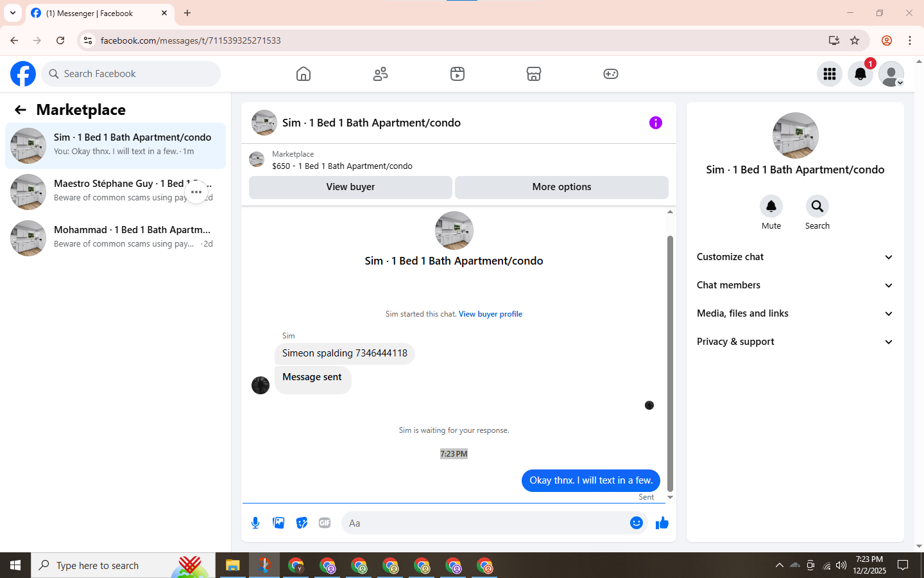Click the Windows taskbar search box
Viewport: 924px width, 578px height.
click(x=123, y=565)
